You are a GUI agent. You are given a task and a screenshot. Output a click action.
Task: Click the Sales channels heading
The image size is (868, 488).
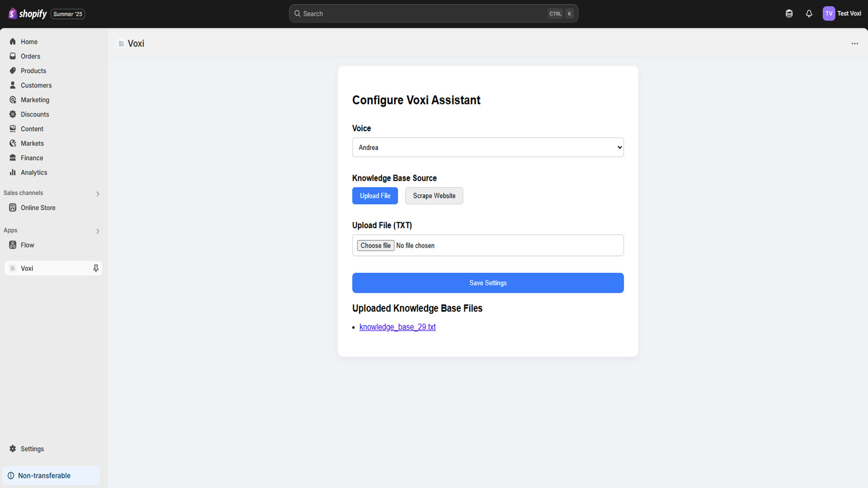coord(23,193)
